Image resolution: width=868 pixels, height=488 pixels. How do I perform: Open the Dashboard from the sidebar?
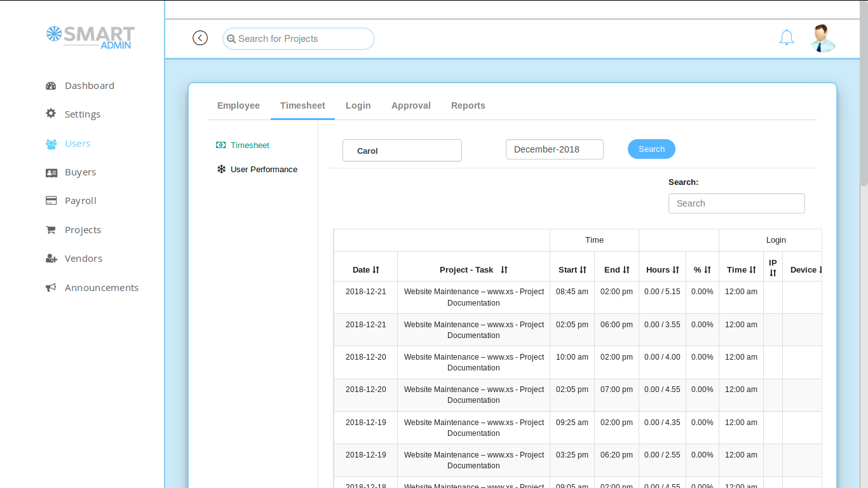(89, 85)
